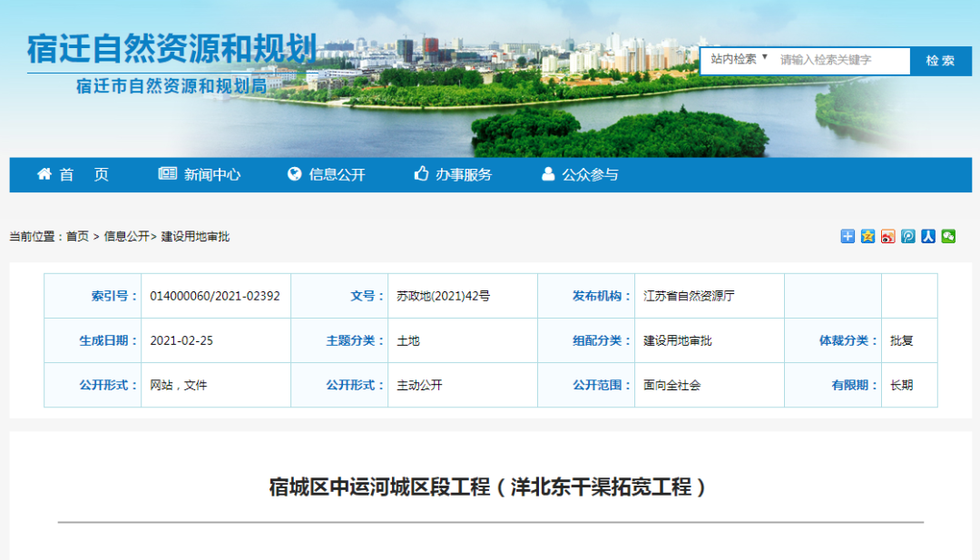Select index number 014000060/2021-02392
The width and height of the screenshot is (980, 560).
215,296
